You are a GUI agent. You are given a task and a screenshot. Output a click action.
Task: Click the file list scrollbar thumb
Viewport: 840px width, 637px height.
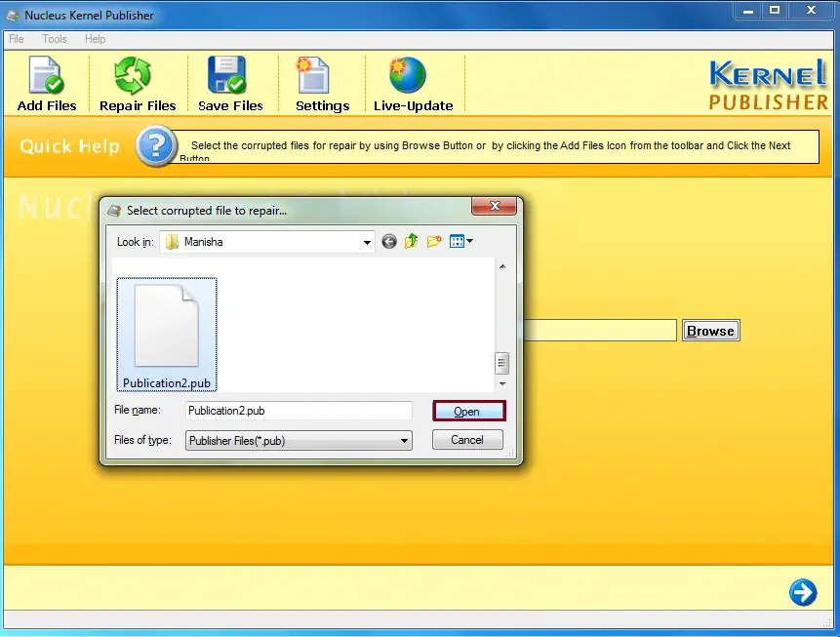click(501, 363)
